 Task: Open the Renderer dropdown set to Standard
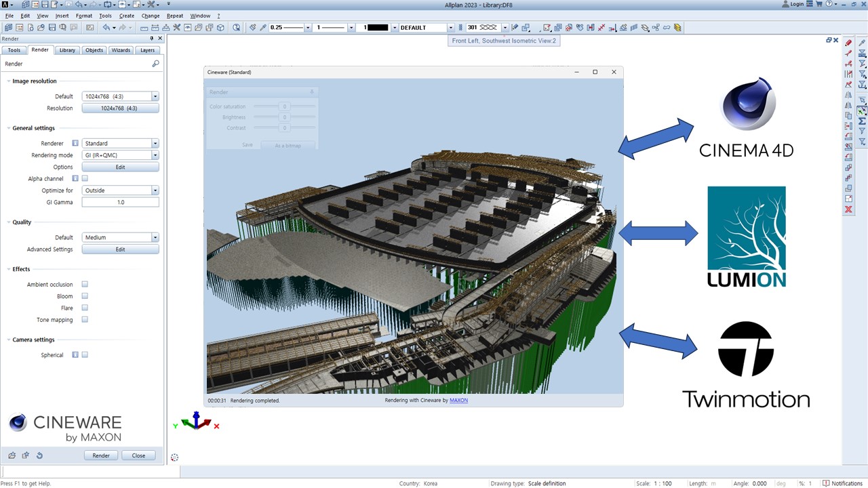point(120,144)
